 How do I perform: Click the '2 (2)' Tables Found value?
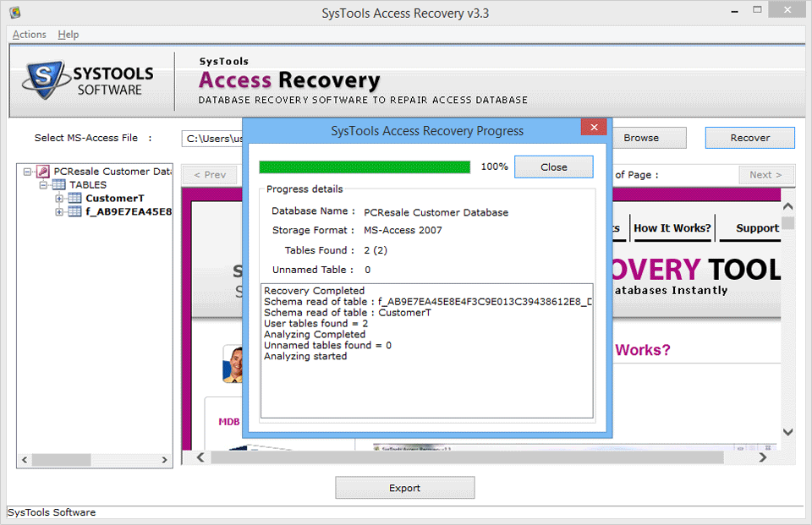click(376, 250)
